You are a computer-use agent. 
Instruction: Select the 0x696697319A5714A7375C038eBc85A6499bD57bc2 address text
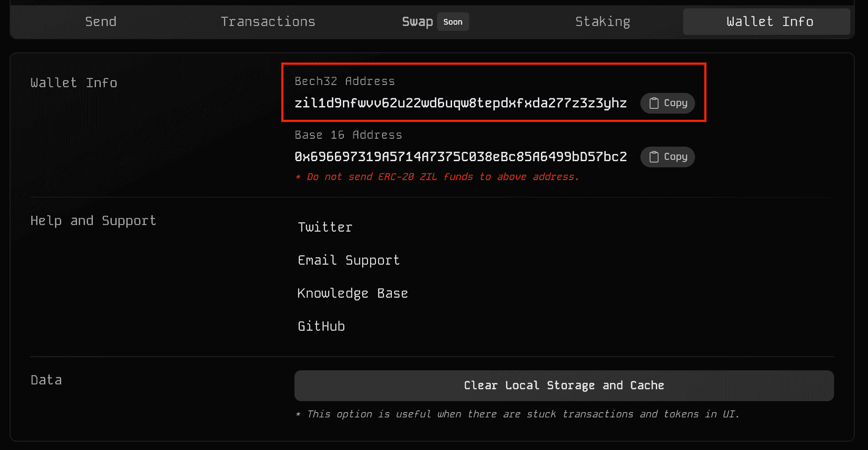coord(460,157)
